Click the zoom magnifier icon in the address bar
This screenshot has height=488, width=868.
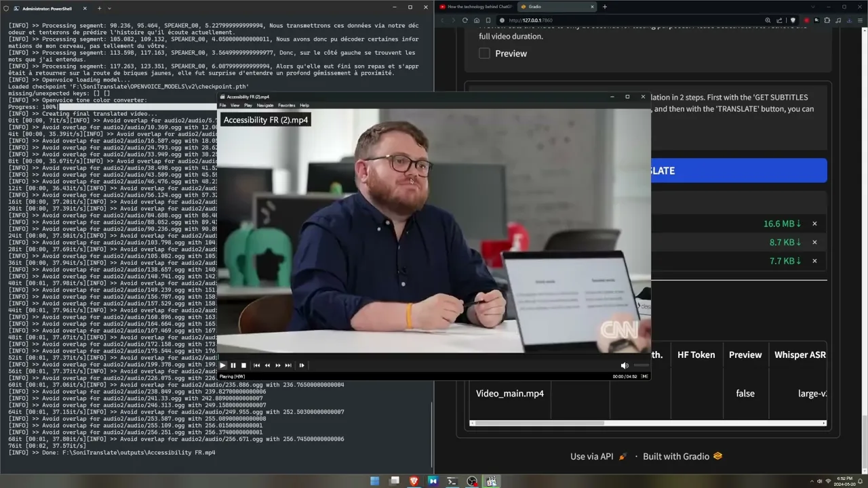[769, 20]
